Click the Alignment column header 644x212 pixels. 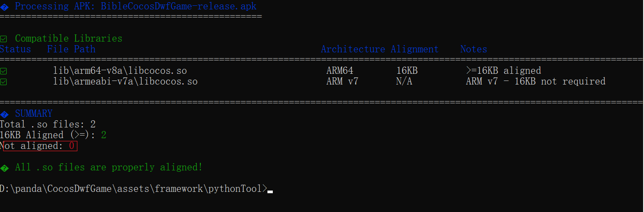pos(415,49)
